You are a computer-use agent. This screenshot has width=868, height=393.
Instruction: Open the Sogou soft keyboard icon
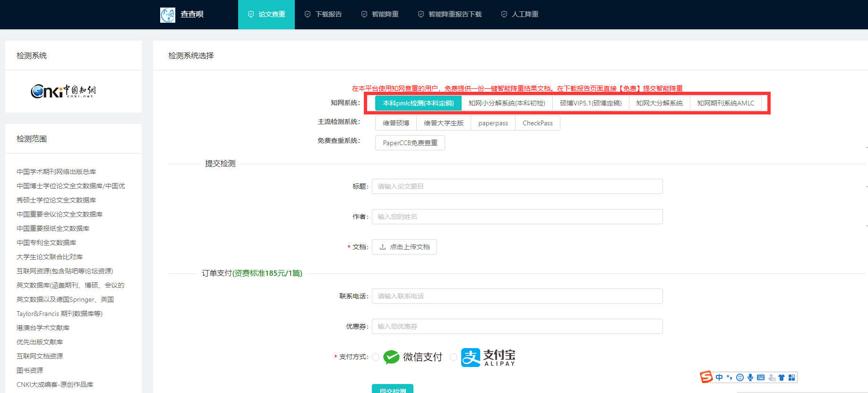pyautogui.click(x=761, y=377)
